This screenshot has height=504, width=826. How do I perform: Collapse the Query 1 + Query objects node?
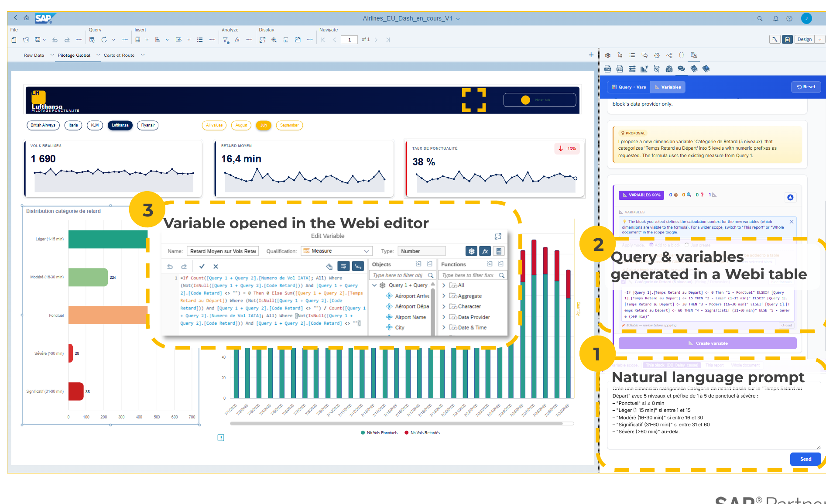[374, 285]
